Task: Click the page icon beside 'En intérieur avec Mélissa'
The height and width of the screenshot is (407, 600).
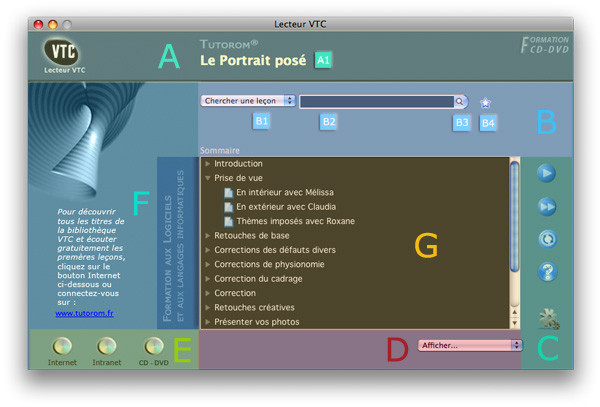Action: [228, 192]
